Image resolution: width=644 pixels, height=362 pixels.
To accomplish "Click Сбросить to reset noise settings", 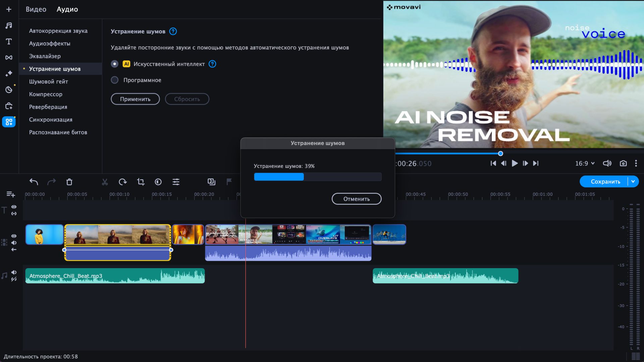I will (186, 99).
